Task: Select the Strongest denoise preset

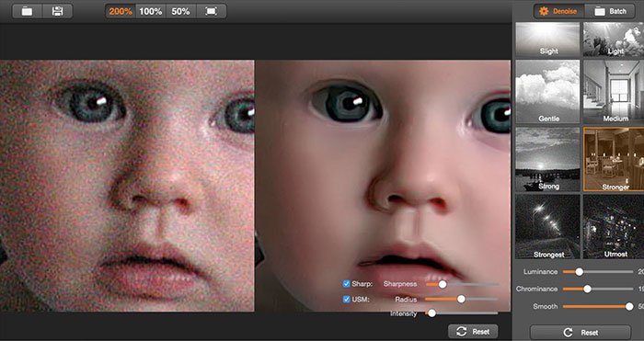Action: (x=547, y=226)
